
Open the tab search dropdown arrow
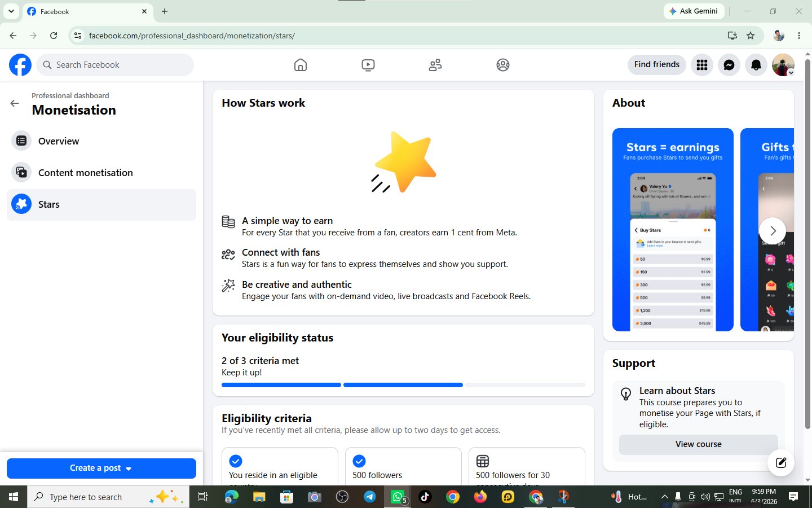pos(11,11)
